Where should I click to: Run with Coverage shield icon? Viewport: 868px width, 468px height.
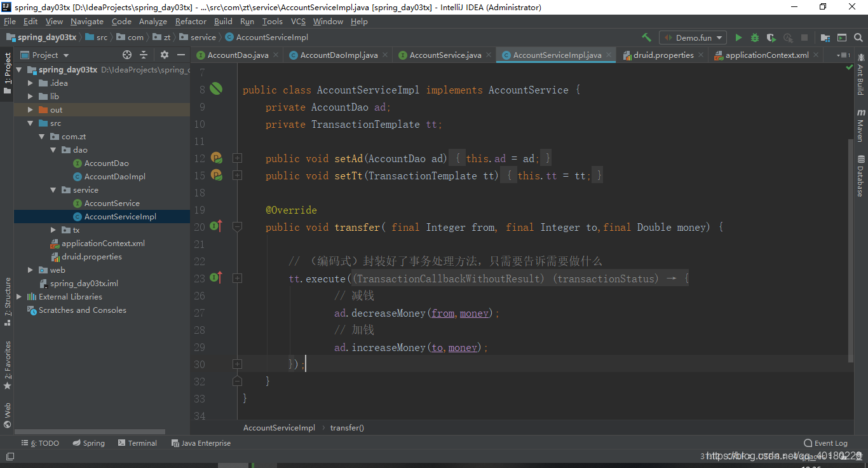point(771,38)
